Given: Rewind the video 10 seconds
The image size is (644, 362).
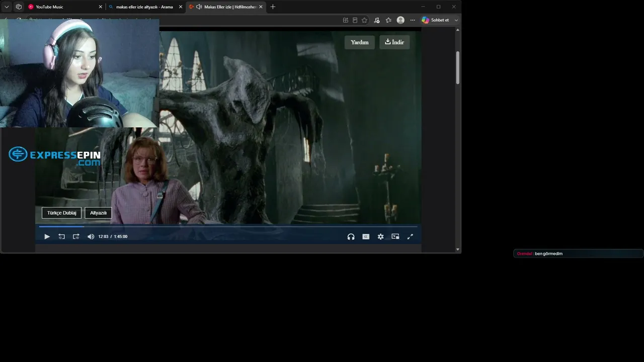Looking at the screenshot, I should (61, 237).
